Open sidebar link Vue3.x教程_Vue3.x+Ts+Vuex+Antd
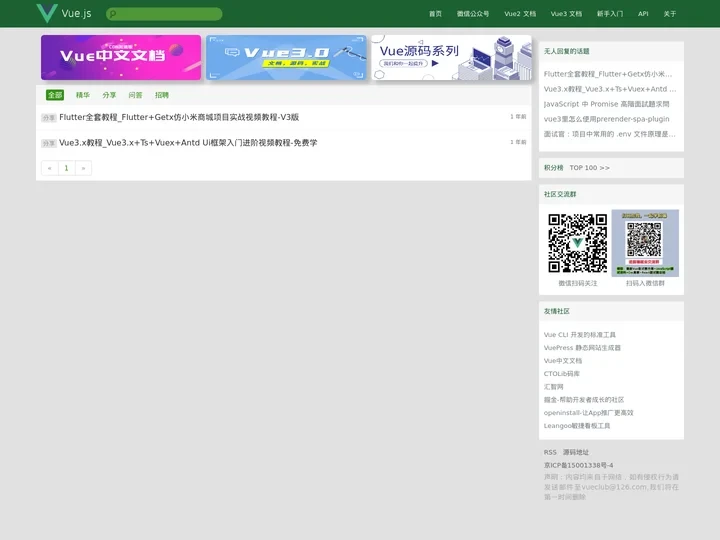 [x=610, y=89]
